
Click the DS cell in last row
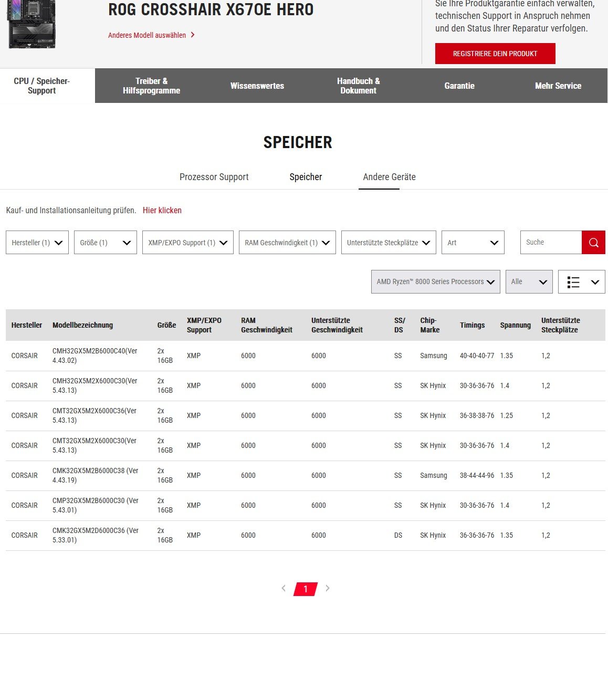[398, 535]
